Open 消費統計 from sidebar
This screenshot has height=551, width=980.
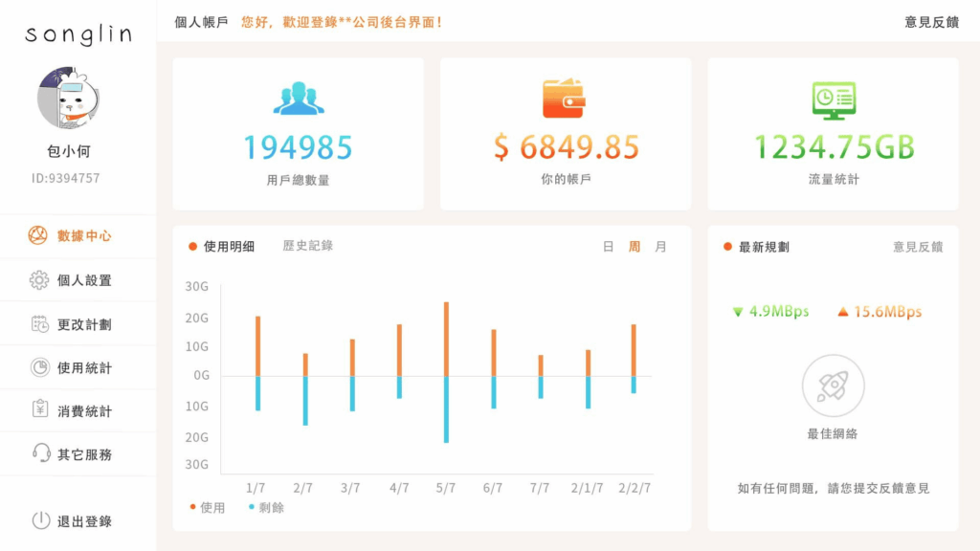[78, 411]
